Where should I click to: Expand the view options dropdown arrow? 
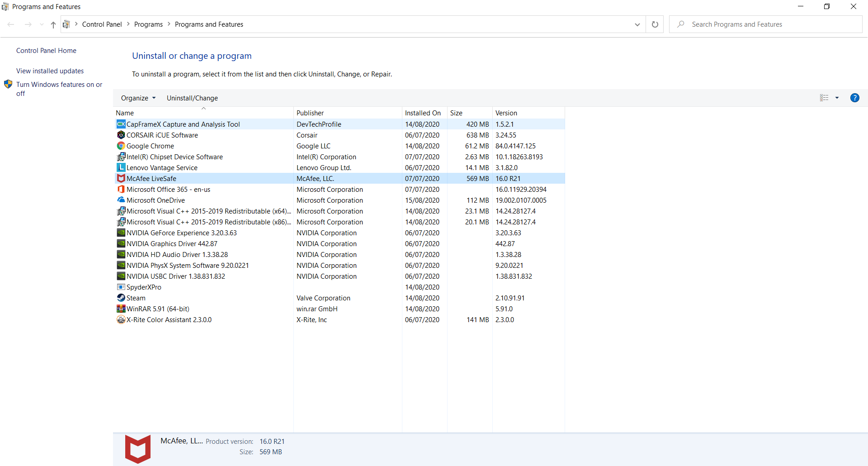[837, 98]
